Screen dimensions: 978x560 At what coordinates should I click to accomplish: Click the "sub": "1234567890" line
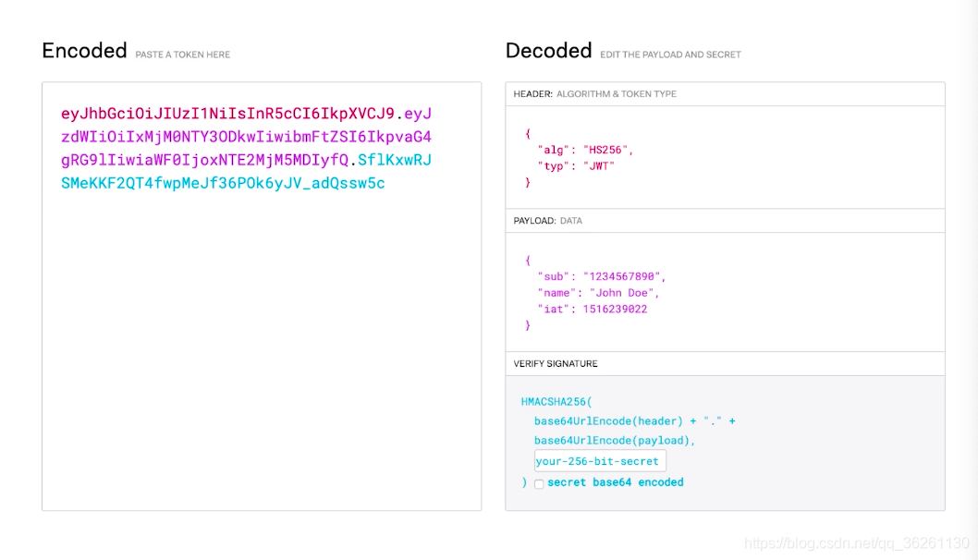point(601,276)
